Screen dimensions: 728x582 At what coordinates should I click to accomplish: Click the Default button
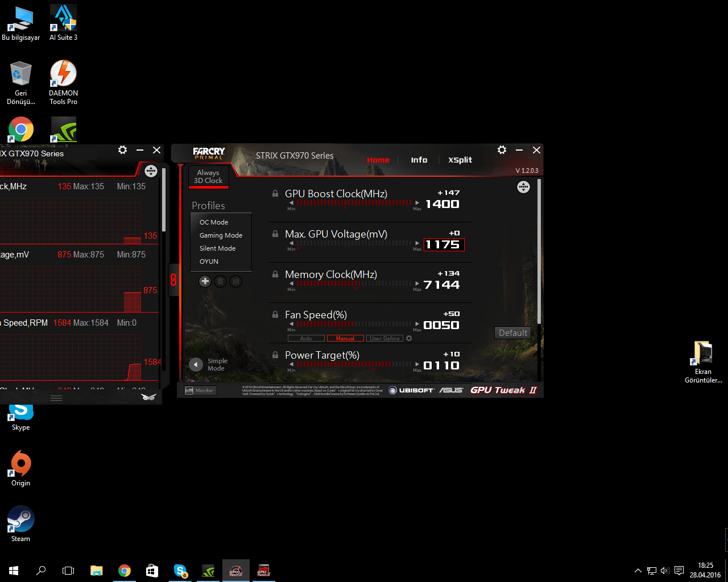(x=513, y=333)
